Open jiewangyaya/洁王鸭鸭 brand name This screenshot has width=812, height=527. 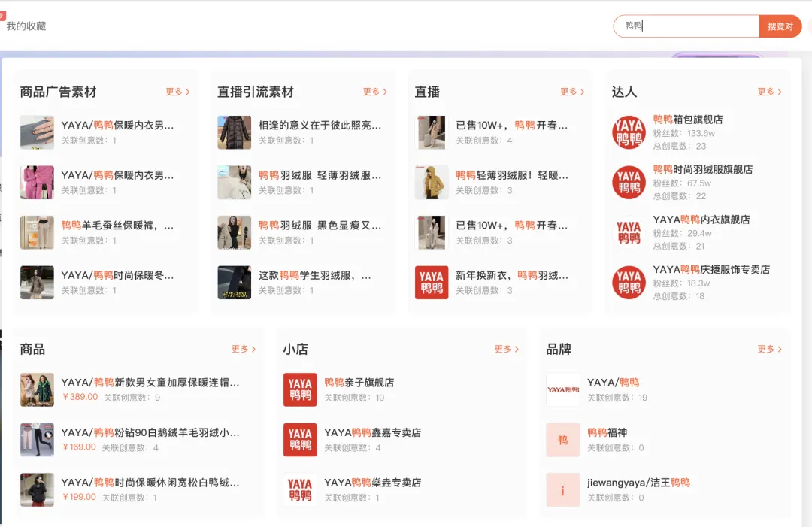(638, 483)
